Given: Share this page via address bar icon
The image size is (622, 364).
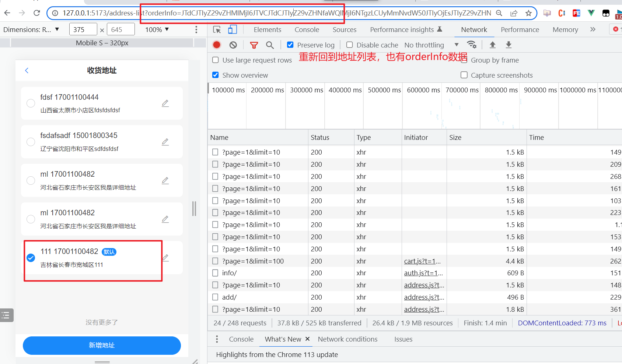Looking at the screenshot, I should tap(514, 13).
